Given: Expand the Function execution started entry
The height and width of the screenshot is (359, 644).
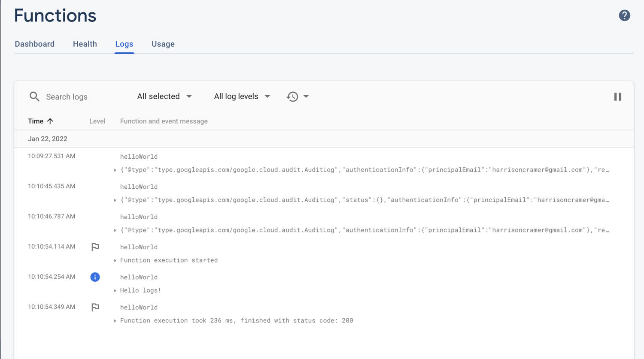Looking at the screenshot, I should coord(115,260).
